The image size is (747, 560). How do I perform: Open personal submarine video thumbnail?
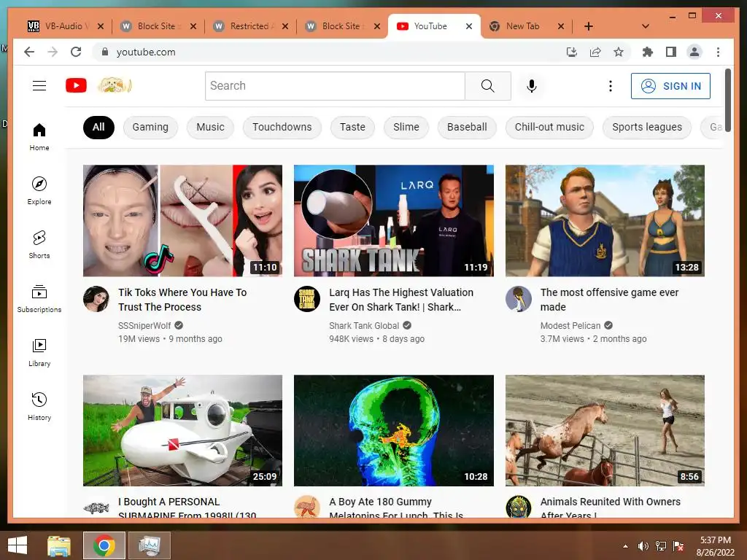tap(182, 430)
